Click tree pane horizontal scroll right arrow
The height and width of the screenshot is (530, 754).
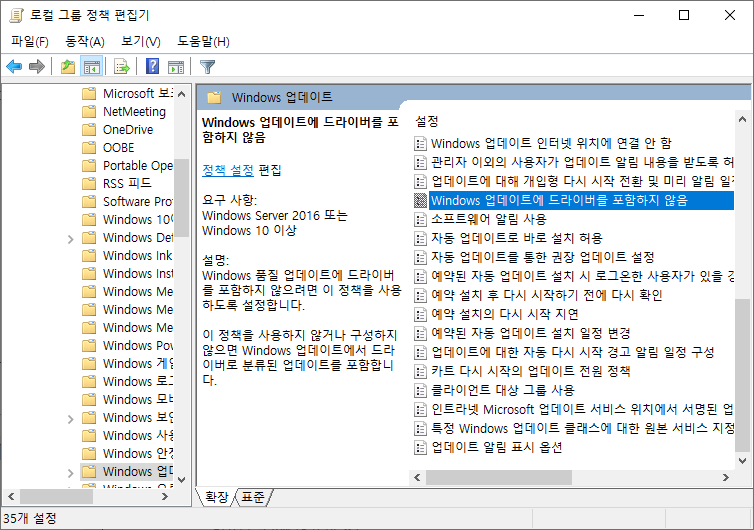click(165, 496)
